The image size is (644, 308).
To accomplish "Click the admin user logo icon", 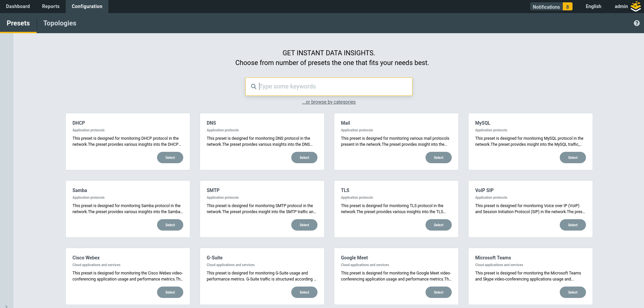I will point(636,6).
